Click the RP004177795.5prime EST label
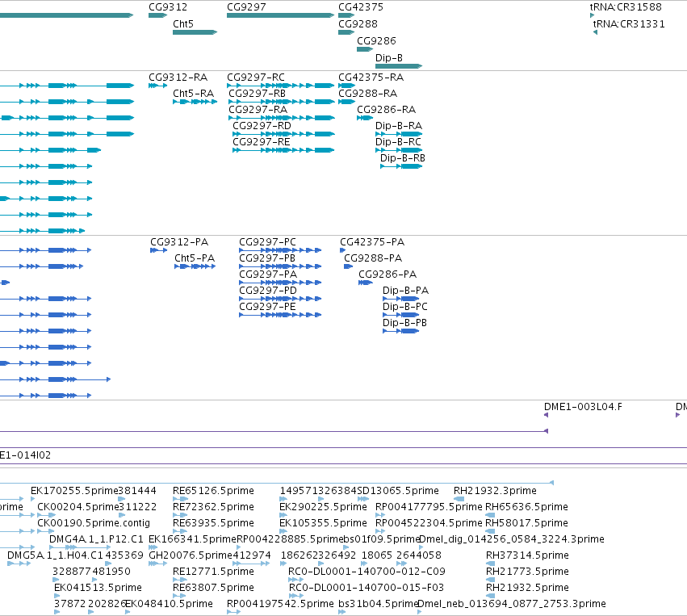The height and width of the screenshot is (616, 687). (429, 507)
